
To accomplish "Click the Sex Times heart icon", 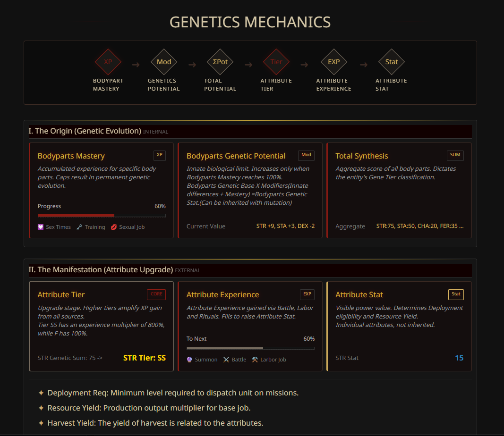I will 41,227.
